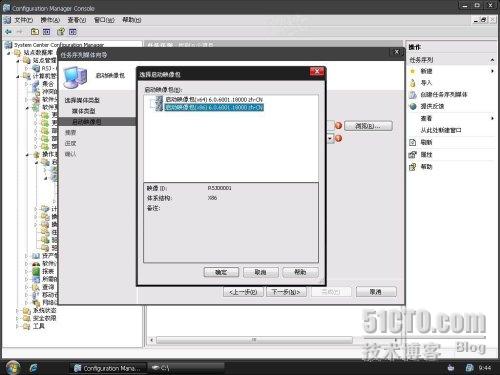The image size is (500, 375).
Task: Collapse the 站点管理 node
Action: pos(18,60)
